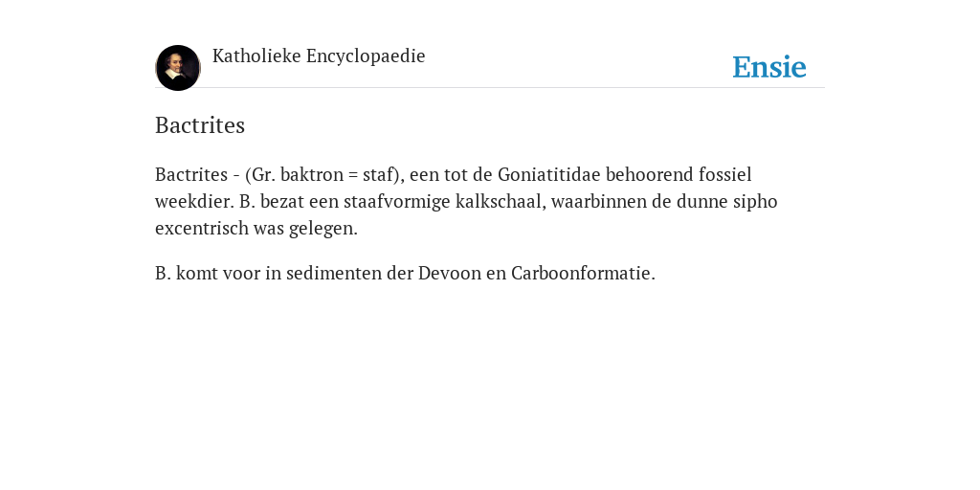Click the word Goniatitidae in the definition
The width and height of the screenshot is (980, 490).
coord(549,174)
